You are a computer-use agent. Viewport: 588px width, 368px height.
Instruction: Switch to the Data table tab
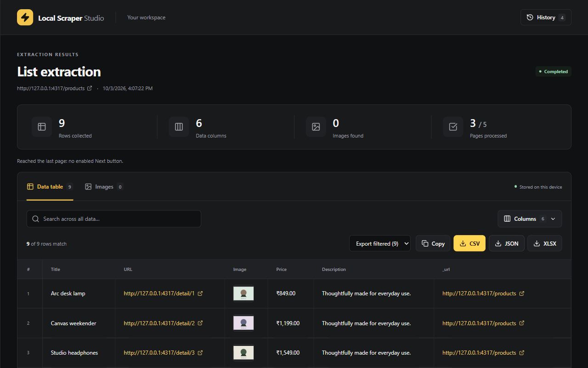click(50, 187)
